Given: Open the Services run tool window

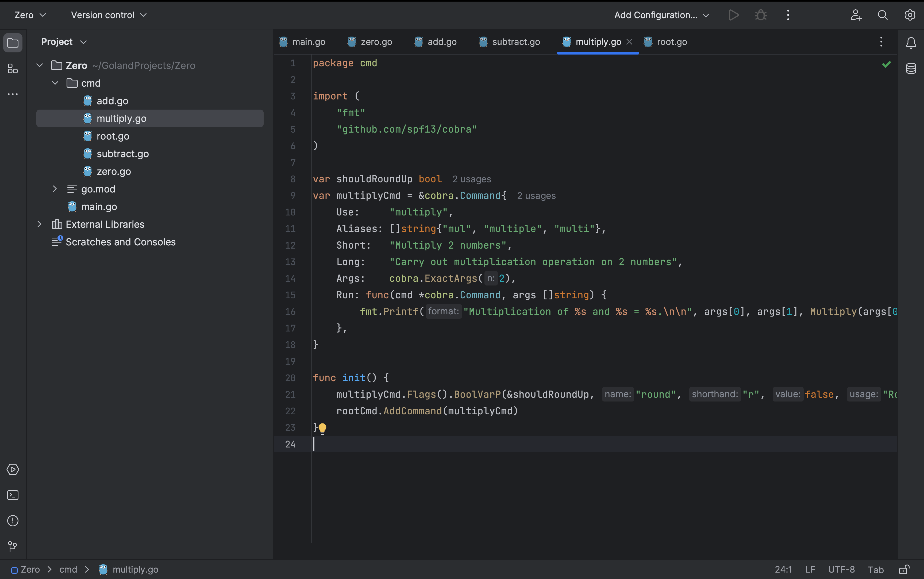Looking at the screenshot, I should point(13,469).
